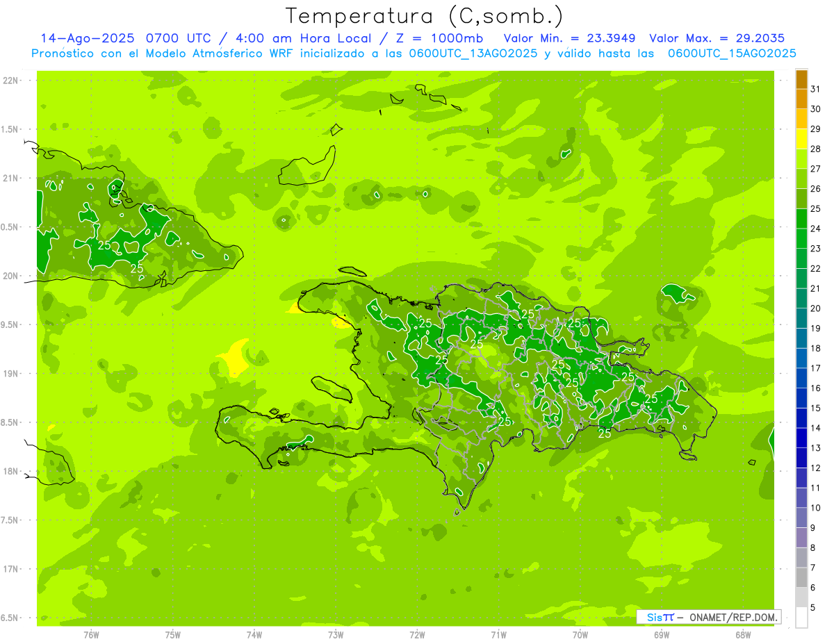Click the legend value '17'
Screen dimensions: 834x644
(x=816, y=368)
